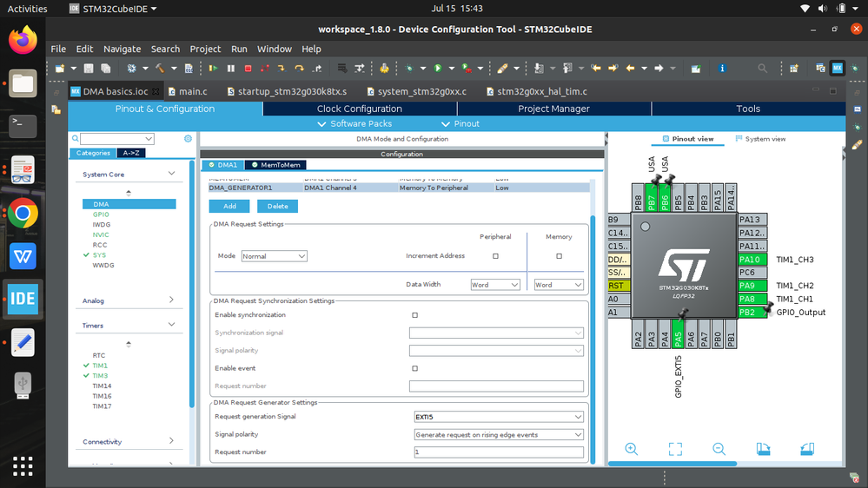Collapse the System Core category
This screenshot has width=868, height=488.
pyautogui.click(x=171, y=174)
